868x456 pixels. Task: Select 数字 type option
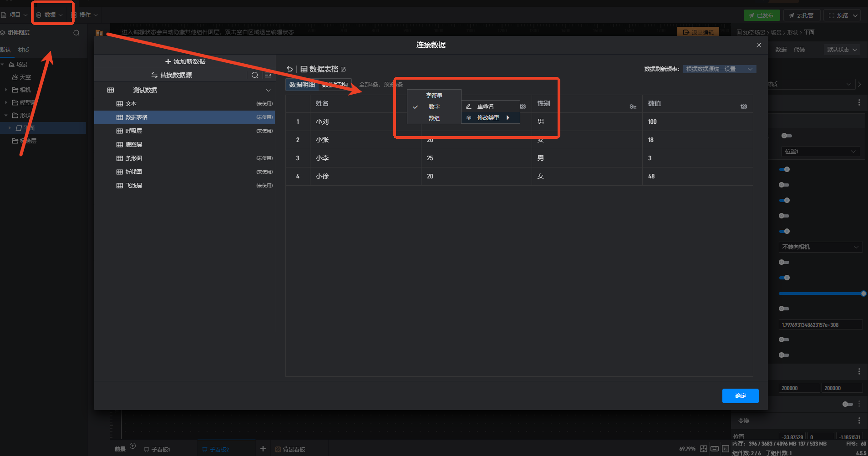(434, 107)
